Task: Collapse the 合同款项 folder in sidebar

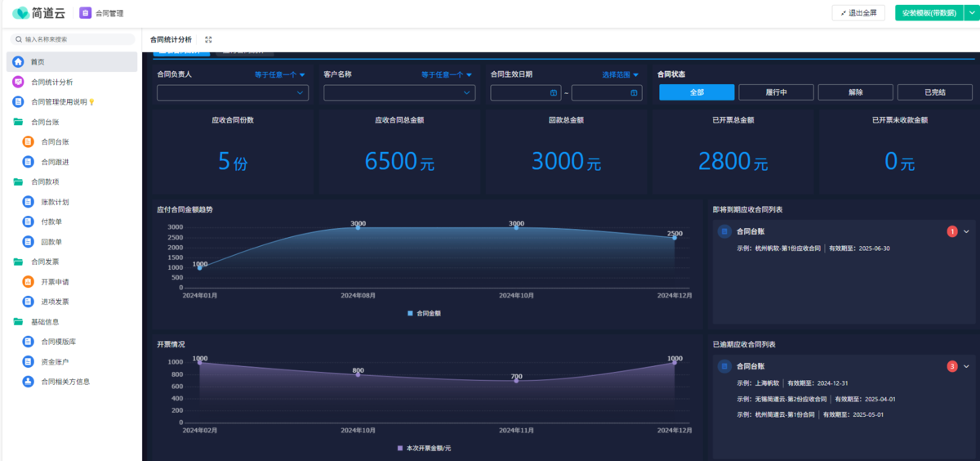Action: pos(18,182)
